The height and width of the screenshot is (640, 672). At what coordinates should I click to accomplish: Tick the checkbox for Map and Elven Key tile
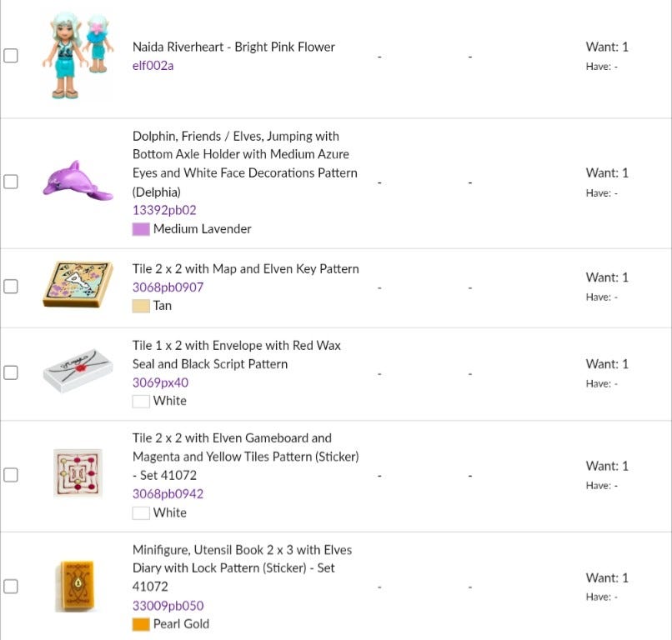click(x=11, y=286)
